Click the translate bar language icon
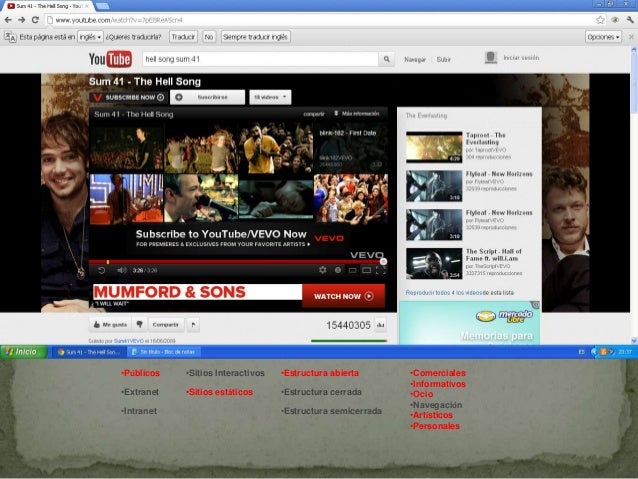Viewport: 638px width, 479px height. pyautogui.click(x=10, y=37)
